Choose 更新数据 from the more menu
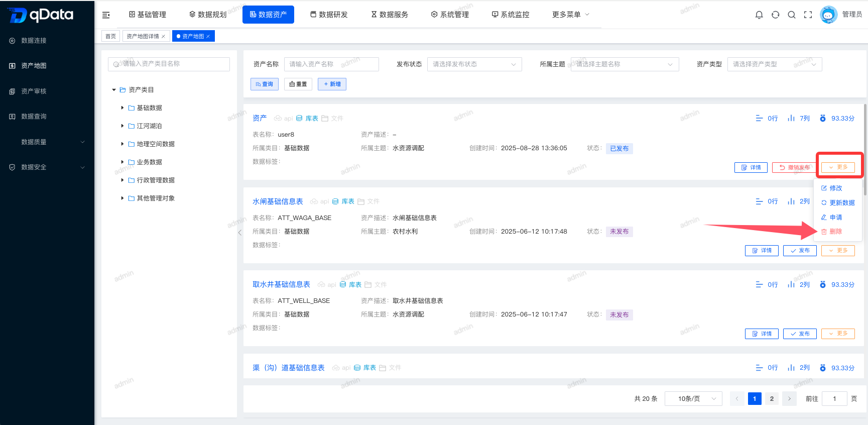The height and width of the screenshot is (425, 868). [838, 203]
